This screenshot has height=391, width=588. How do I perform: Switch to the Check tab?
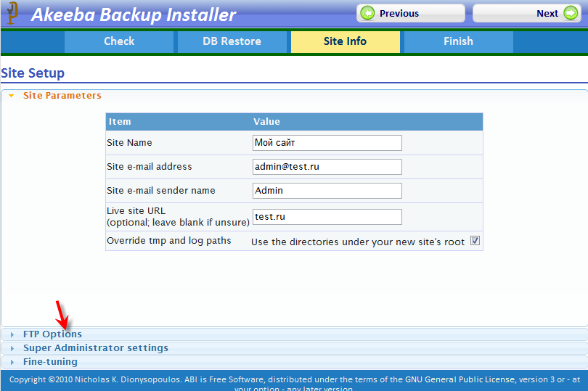click(119, 41)
